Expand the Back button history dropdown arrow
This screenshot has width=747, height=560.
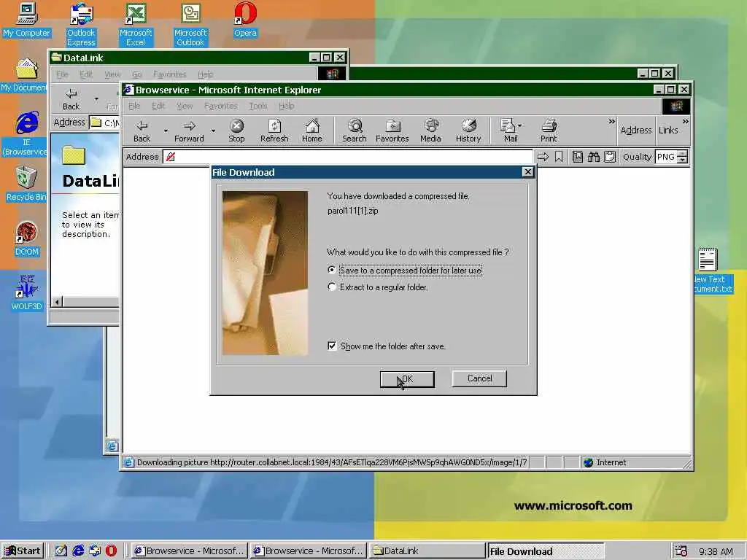[166, 131]
